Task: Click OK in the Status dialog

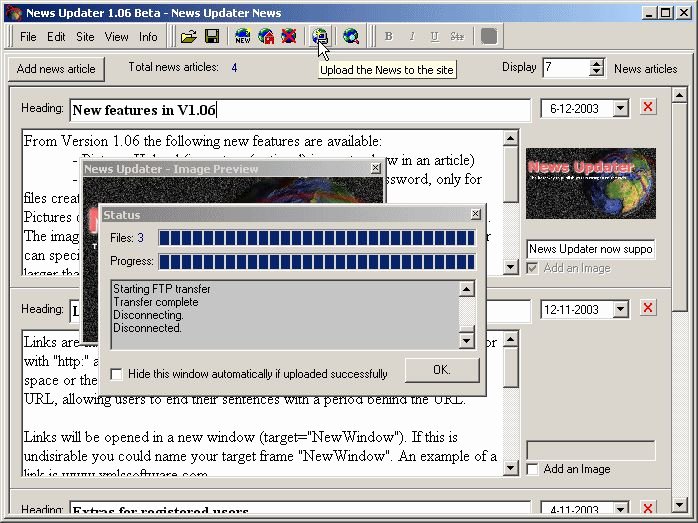Action: click(x=442, y=370)
